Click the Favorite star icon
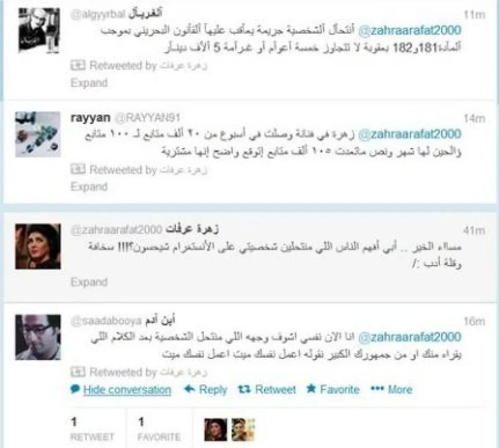Screen dimensions: 499x448 311,389
